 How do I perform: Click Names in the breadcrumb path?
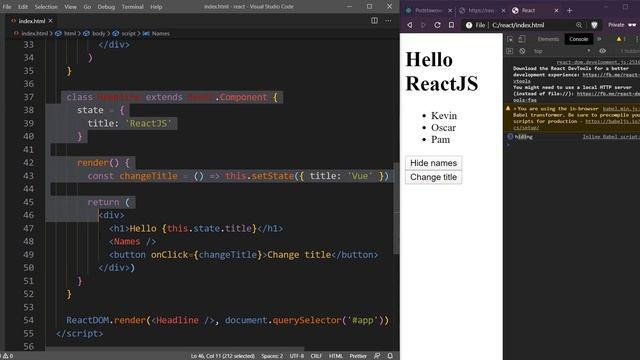[x=161, y=33]
